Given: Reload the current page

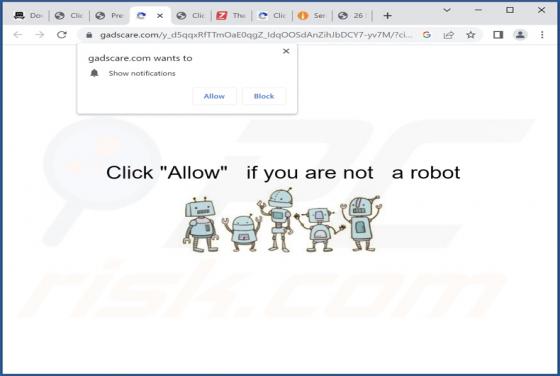Looking at the screenshot, I should (x=62, y=35).
